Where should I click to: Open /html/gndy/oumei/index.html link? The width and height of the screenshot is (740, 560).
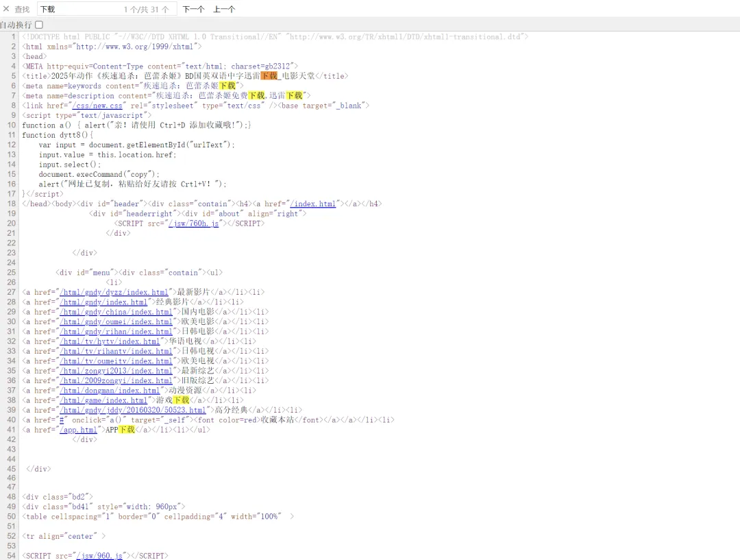(x=116, y=322)
